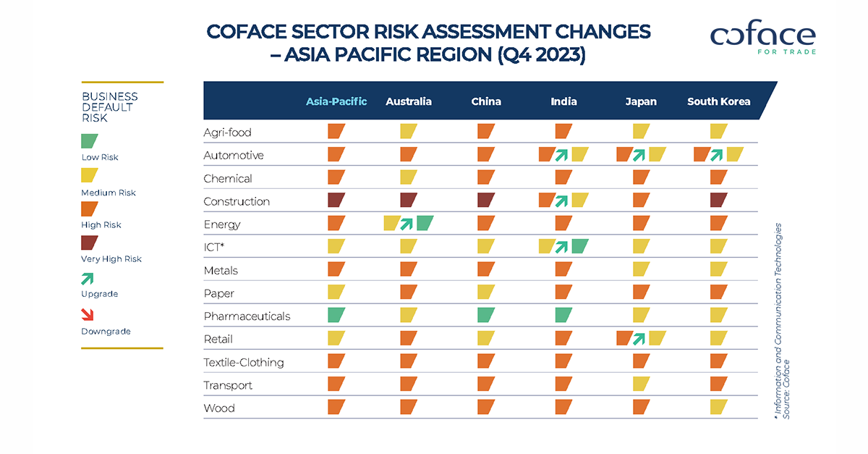
Task: Select the Asia-Pacific column header
Action: coord(336,101)
